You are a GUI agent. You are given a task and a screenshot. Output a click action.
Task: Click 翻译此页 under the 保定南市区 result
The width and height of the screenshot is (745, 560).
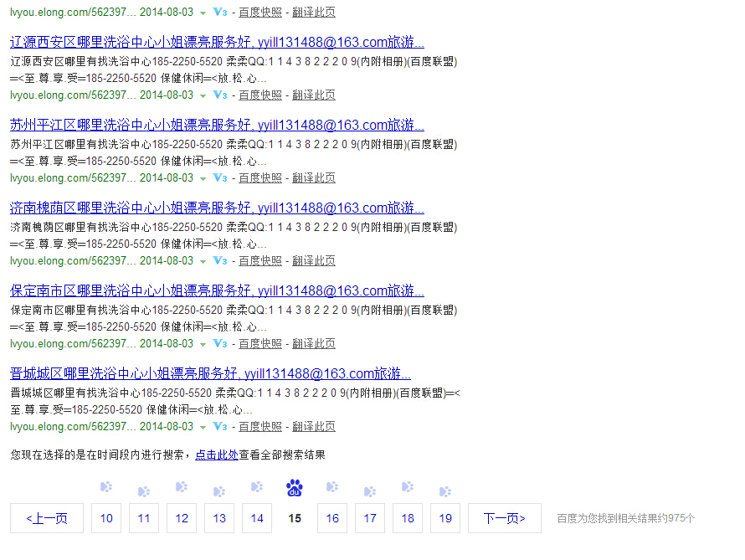pyautogui.click(x=314, y=344)
